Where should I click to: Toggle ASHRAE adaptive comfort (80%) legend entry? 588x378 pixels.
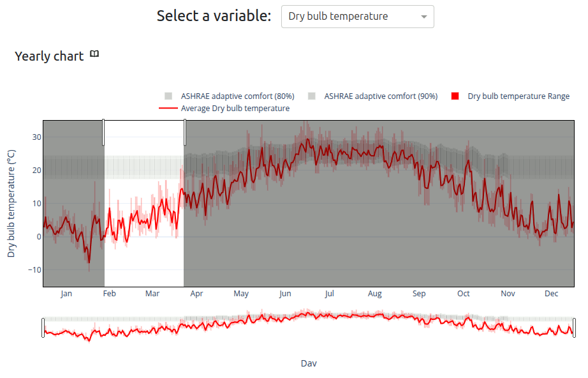(x=237, y=96)
